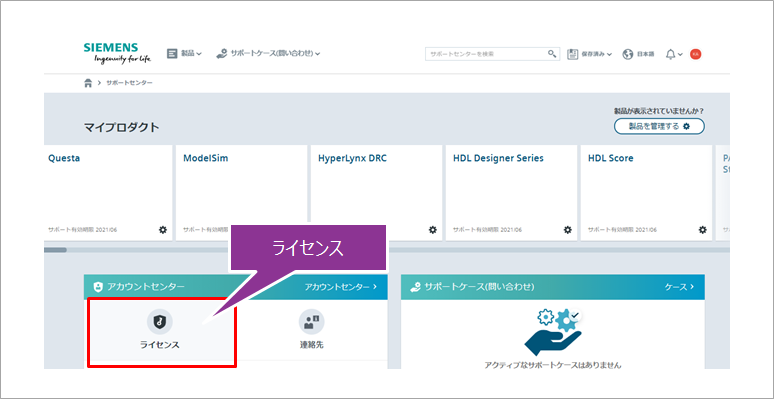Click the globe language icon
The height and width of the screenshot is (399, 774).
pyautogui.click(x=627, y=54)
